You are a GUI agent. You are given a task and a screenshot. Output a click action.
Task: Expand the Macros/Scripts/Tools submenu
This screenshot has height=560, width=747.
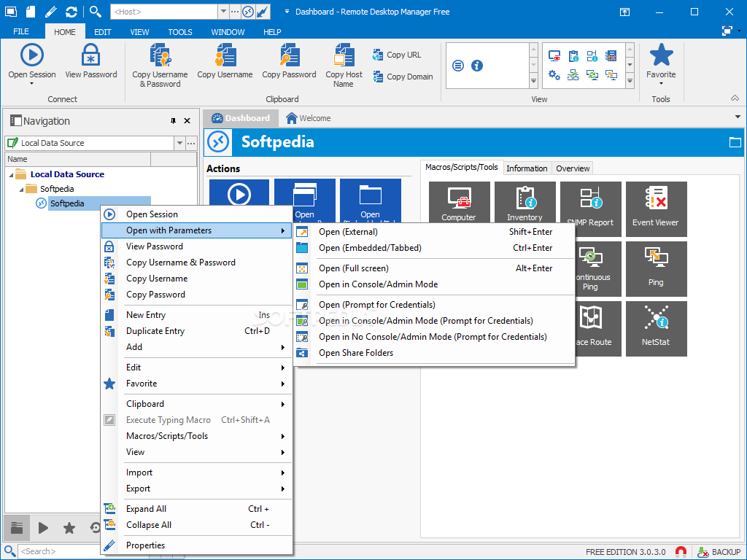coord(197,436)
